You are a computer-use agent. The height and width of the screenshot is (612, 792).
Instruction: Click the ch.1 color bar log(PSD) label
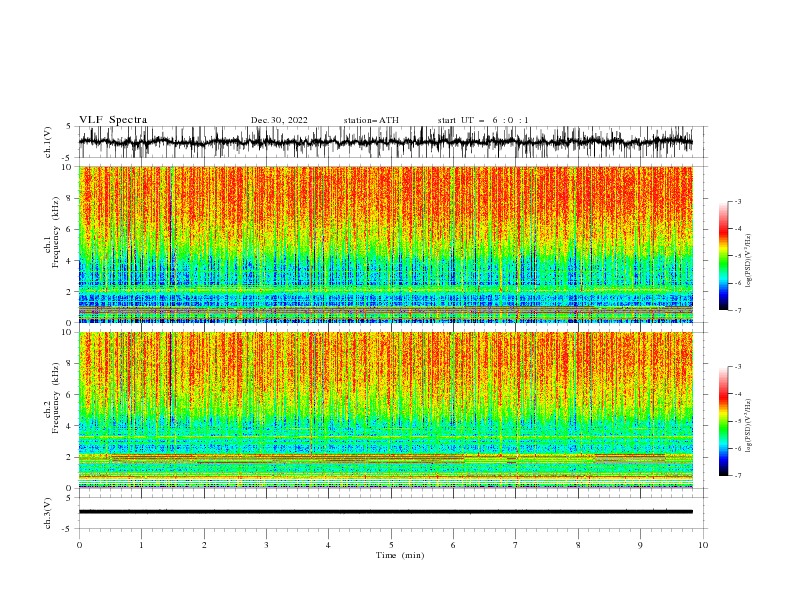[749, 261]
